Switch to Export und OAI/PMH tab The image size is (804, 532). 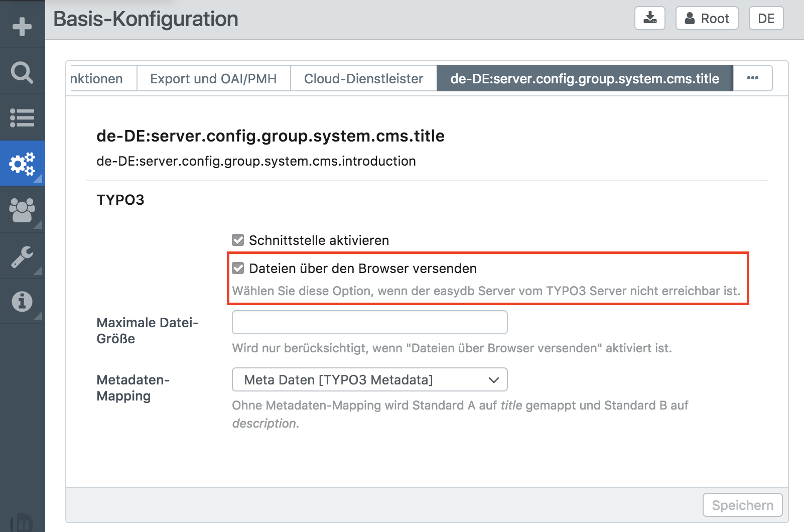pyautogui.click(x=213, y=79)
